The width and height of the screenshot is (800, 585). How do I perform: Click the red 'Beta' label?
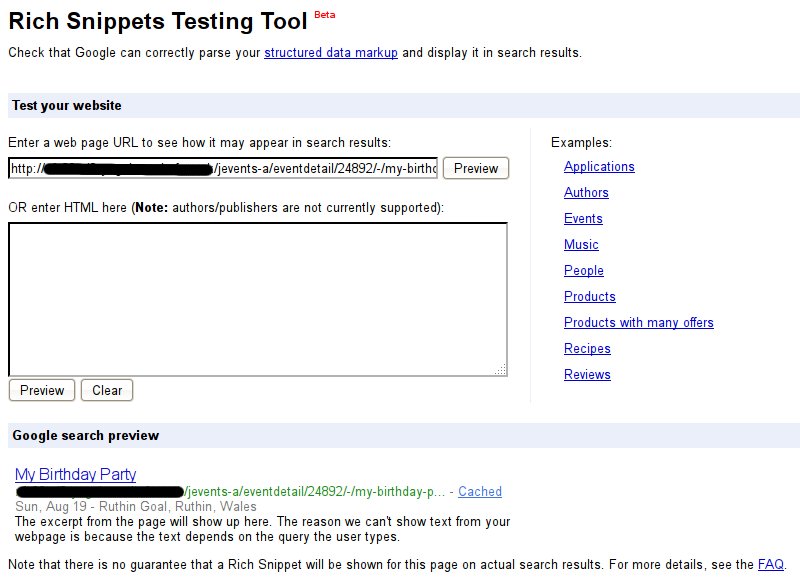324,15
